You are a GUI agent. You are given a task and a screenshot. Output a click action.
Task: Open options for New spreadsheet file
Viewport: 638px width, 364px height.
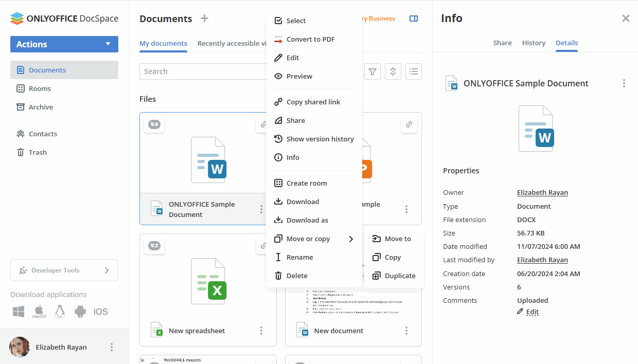pyautogui.click(x=261, y=331)
